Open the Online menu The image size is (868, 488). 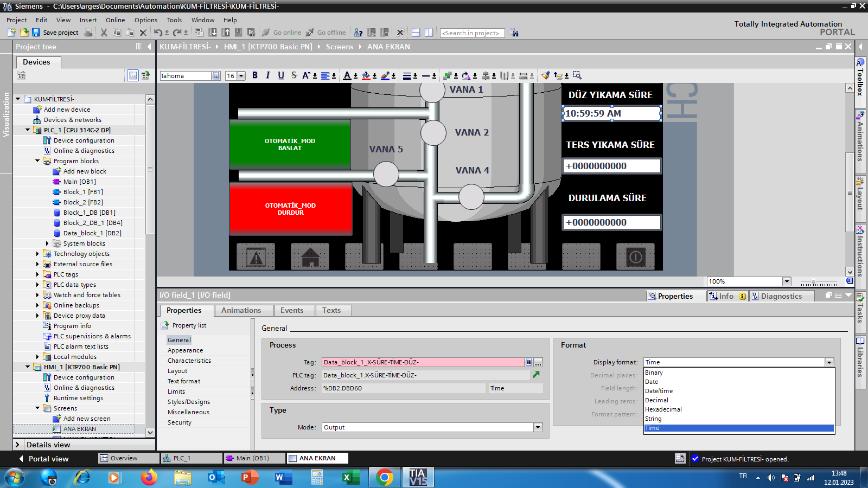pos(116,20)
